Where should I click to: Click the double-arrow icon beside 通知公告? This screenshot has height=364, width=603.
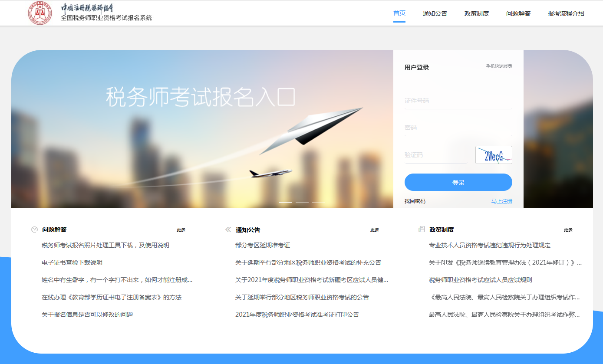click(x=228, y=230)
